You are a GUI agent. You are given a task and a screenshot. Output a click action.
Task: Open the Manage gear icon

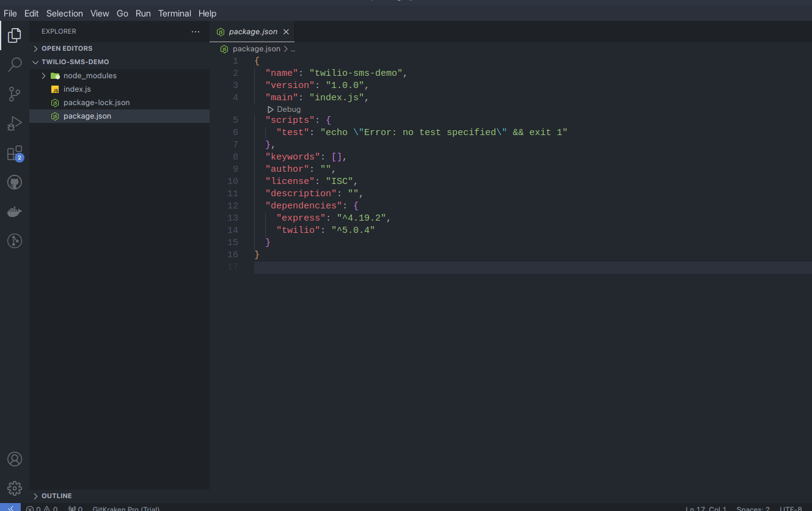point(15,488)
